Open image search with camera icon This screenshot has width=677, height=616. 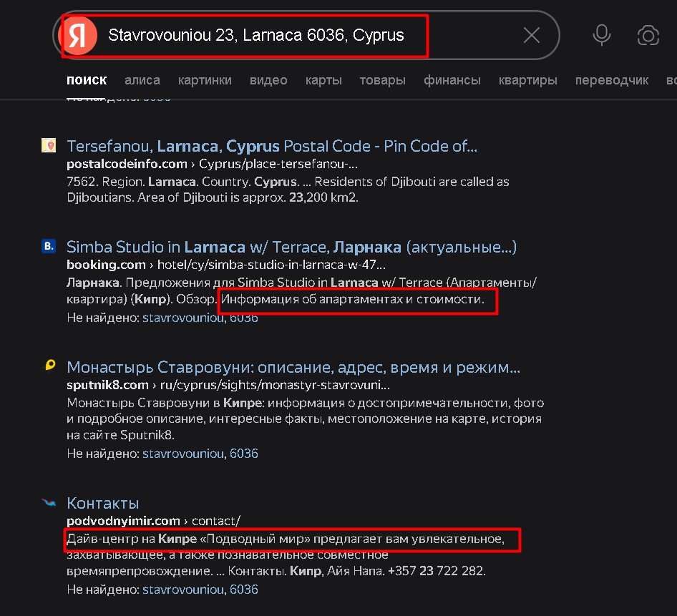648,35
